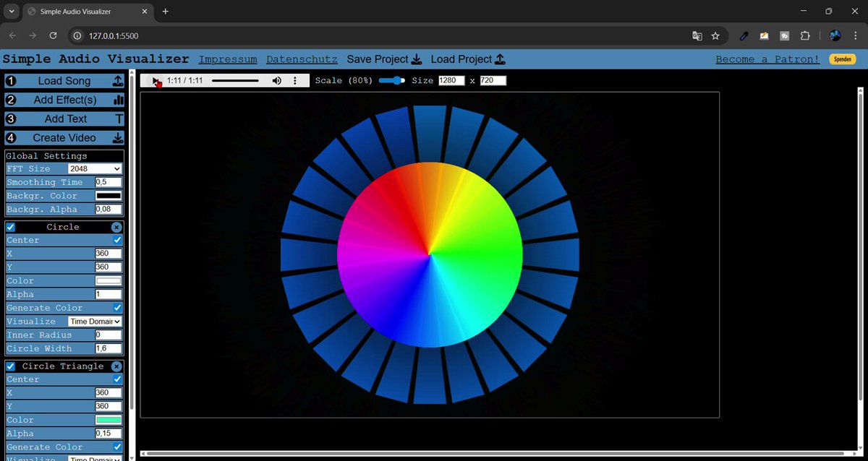Open the browser extensions puzzle icon
The width and height of the screenshot is (868, 461).
click(804, 35)
